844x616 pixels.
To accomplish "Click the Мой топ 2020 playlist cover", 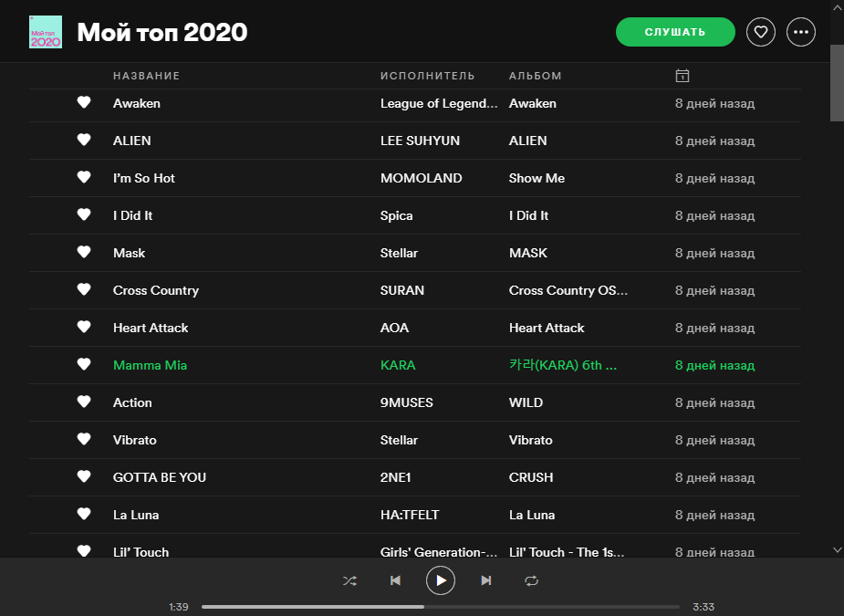I will 46,32.
